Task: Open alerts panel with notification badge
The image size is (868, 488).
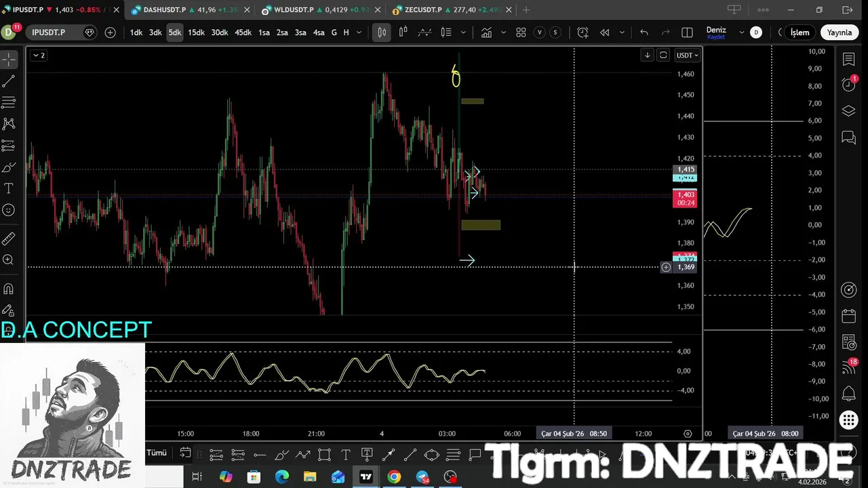Action: 848,85
